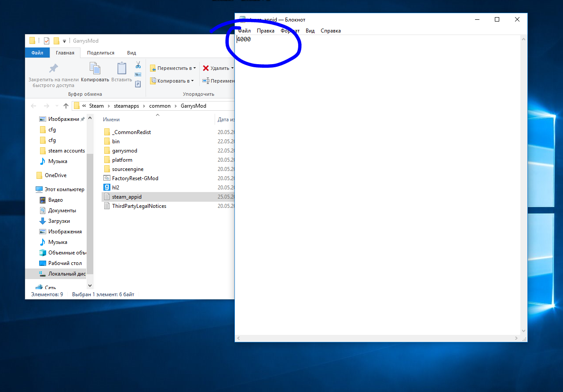The width and height of the screenshot is (563, 392).
Task: Click the Pin to Quick Access ribbon icon
Action: click(x=53, y=69)
